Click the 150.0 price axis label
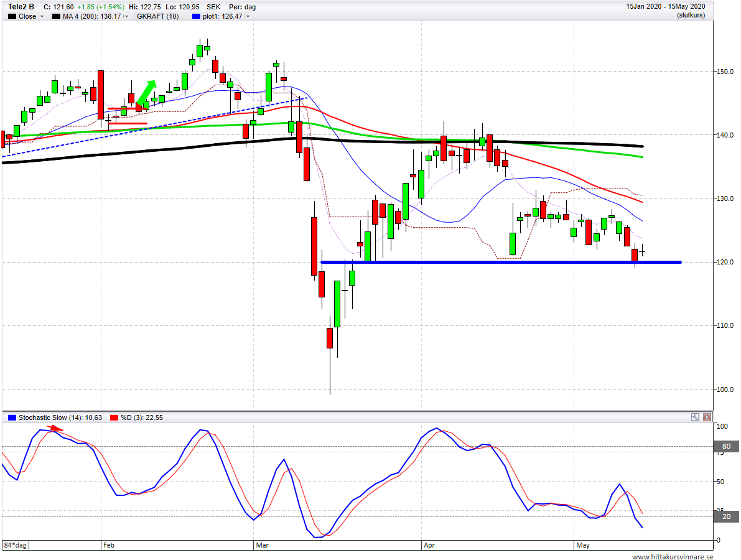The height and width of the screenshot is (560, 741). [x=725, y=72]
